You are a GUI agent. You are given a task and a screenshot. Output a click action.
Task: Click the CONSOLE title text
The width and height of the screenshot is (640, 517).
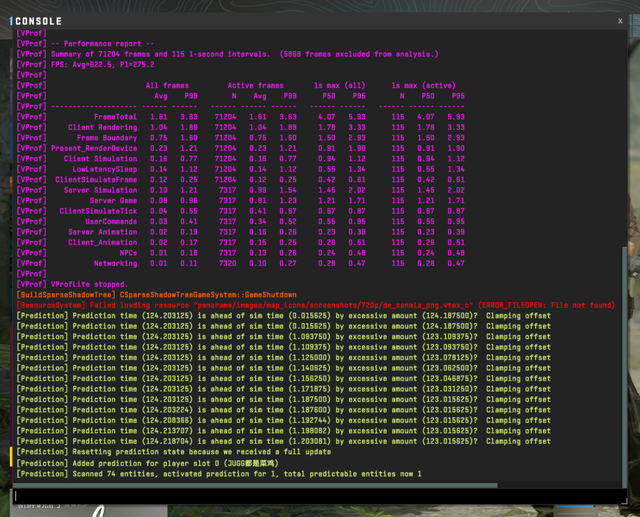38,21
